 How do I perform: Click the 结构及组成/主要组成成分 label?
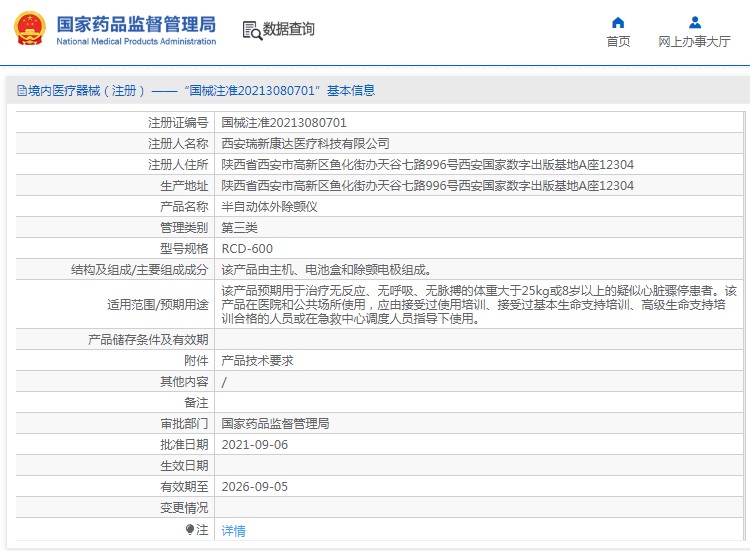point(140,270)
